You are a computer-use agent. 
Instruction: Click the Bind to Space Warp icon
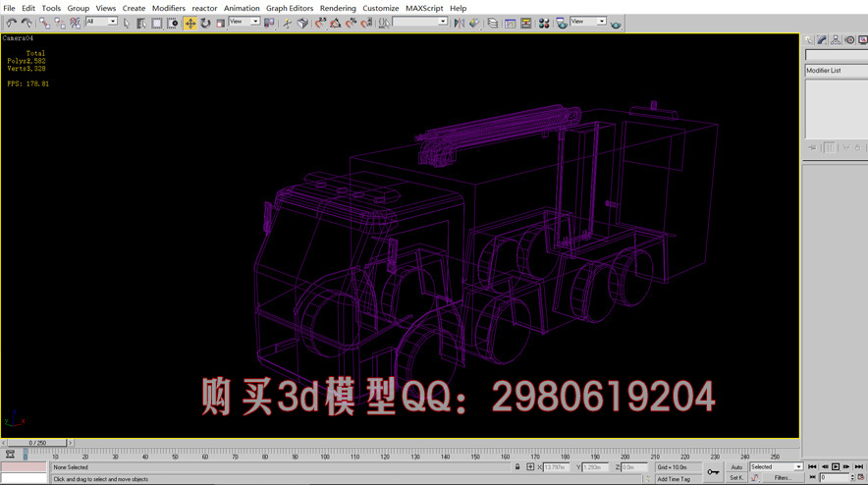(75, 23)
